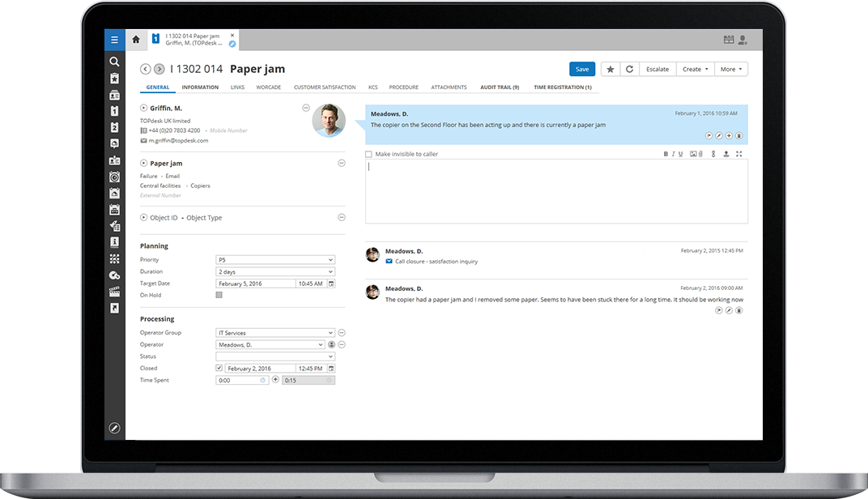Refresh the call card
The width and height of the screenshot is (868, 499).
click(629, 69)
